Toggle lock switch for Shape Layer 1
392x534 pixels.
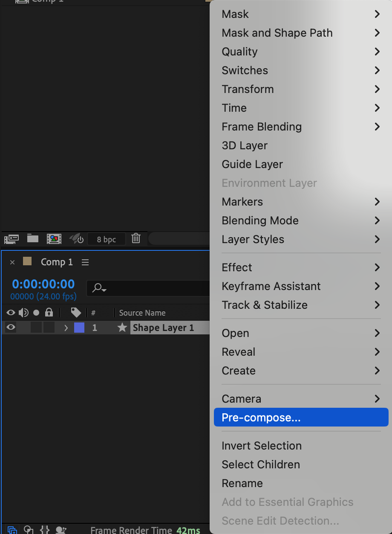pyautogui.click(x=49, y=328)
